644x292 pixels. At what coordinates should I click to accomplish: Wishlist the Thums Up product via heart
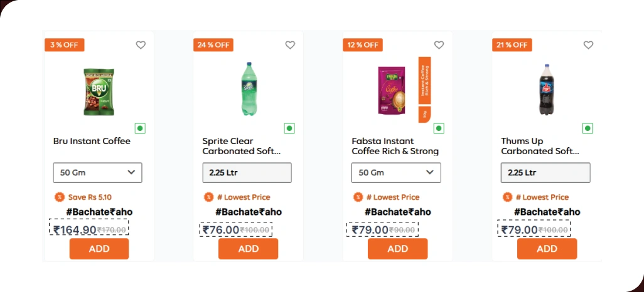pos(588,45)
